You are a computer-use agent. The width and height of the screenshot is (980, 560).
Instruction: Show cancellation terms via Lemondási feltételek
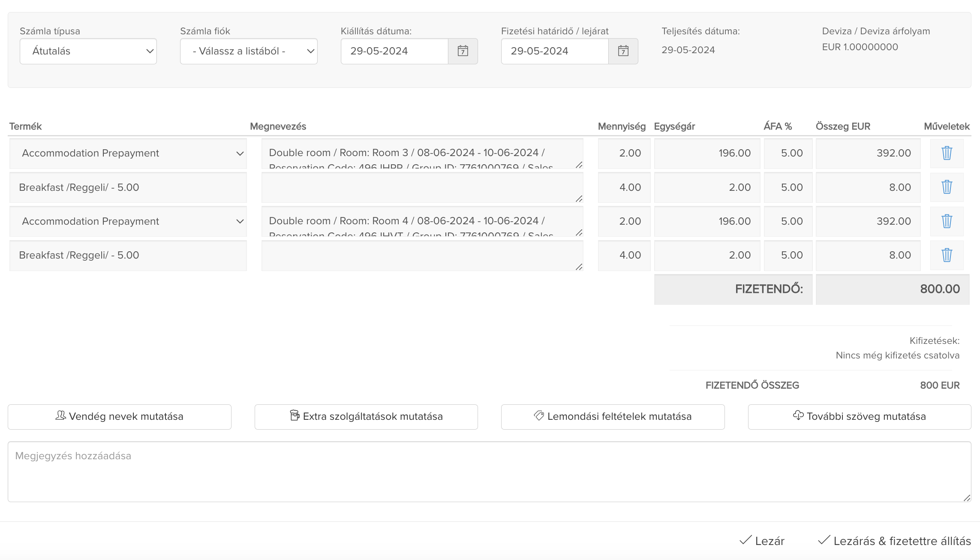tap(613, 416)
